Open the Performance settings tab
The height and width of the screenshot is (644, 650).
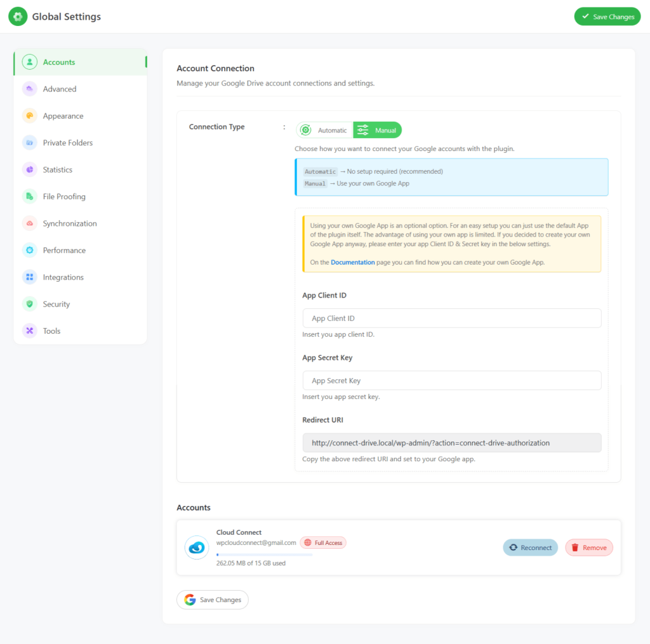point(64,251)
